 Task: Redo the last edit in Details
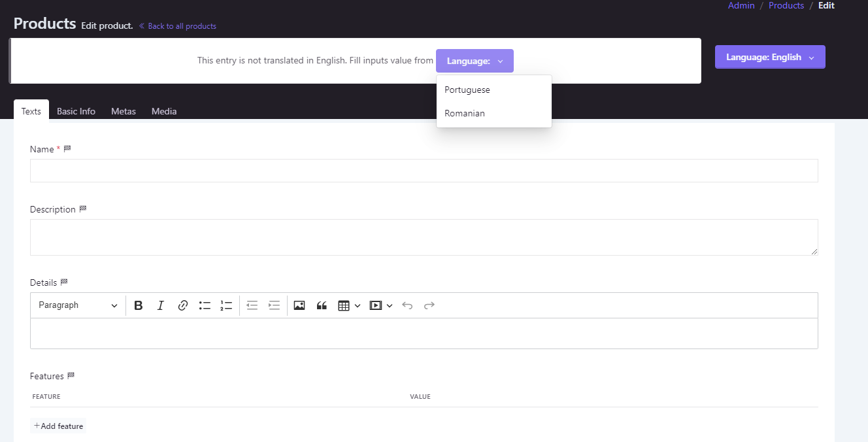point(429,305)
